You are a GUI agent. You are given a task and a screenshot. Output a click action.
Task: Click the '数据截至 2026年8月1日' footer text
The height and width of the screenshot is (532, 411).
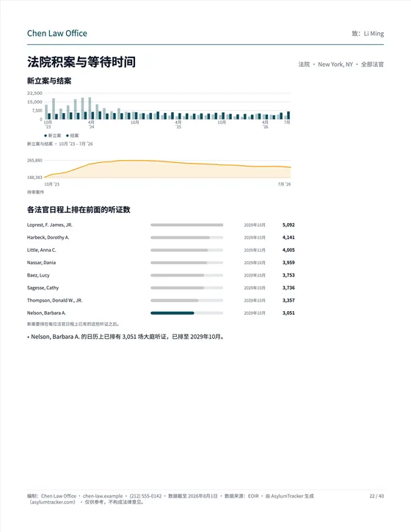[193, 496]
